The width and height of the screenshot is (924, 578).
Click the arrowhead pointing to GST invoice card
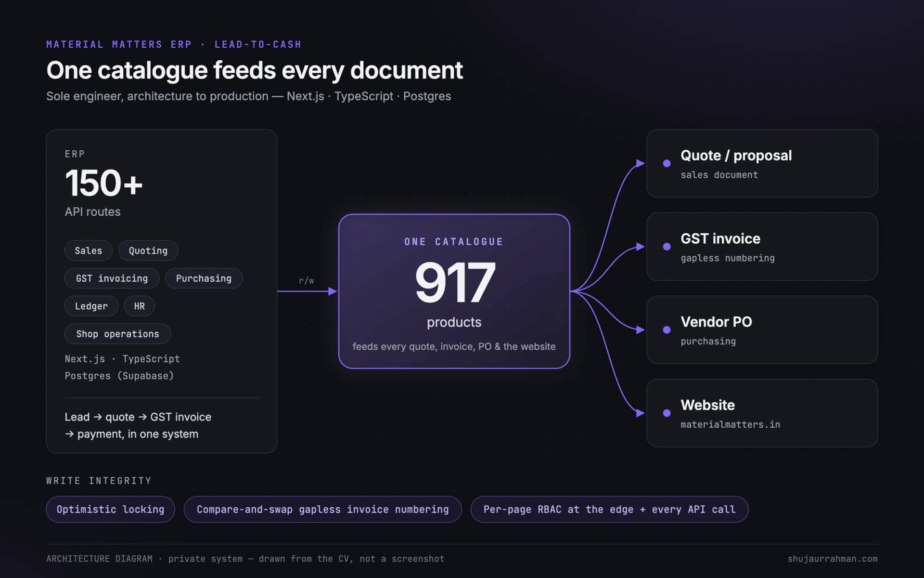(641, 247)
